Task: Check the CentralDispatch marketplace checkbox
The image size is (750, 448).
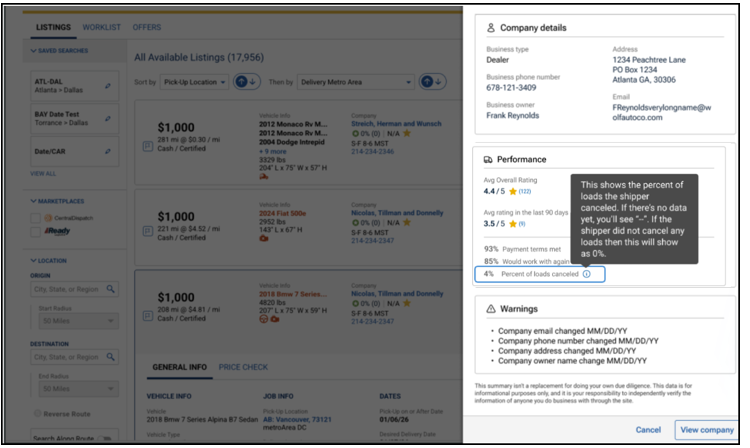Action: [x=35, y=218]
